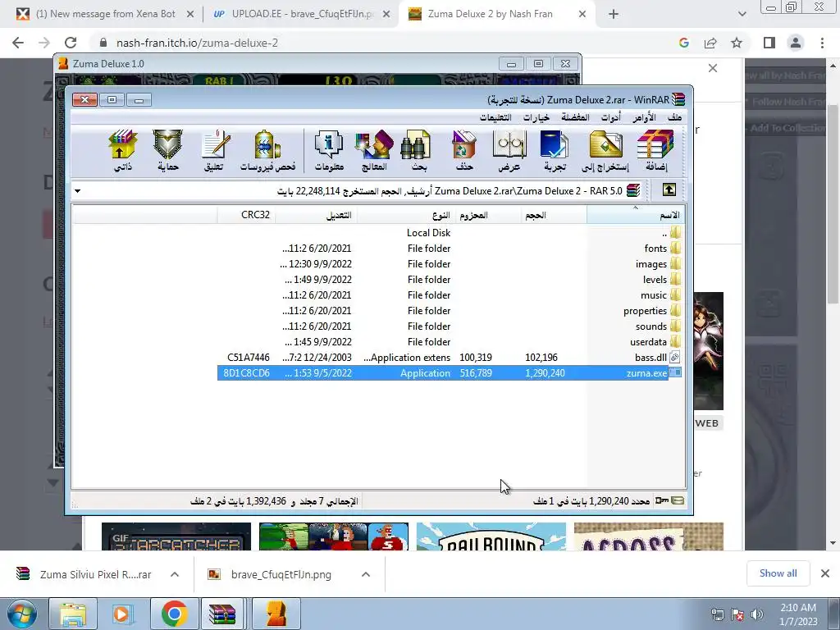The image size is (840, 630).
Task: Click the Virus Scan (فحص فيروسات) icon
Action: tap(267, 151)
